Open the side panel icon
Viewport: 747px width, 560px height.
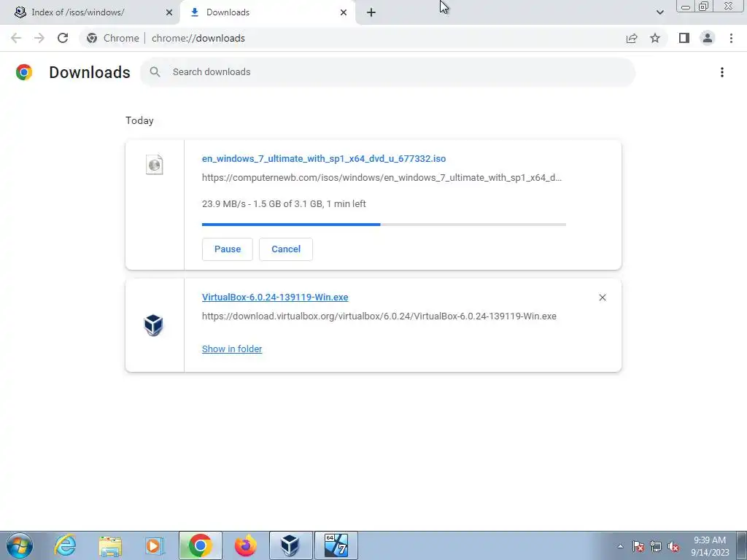(x=684, y=38)
